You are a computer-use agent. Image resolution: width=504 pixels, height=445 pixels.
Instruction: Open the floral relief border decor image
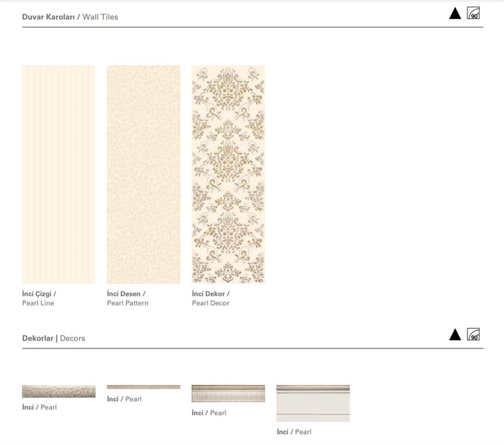click(58, 392)
